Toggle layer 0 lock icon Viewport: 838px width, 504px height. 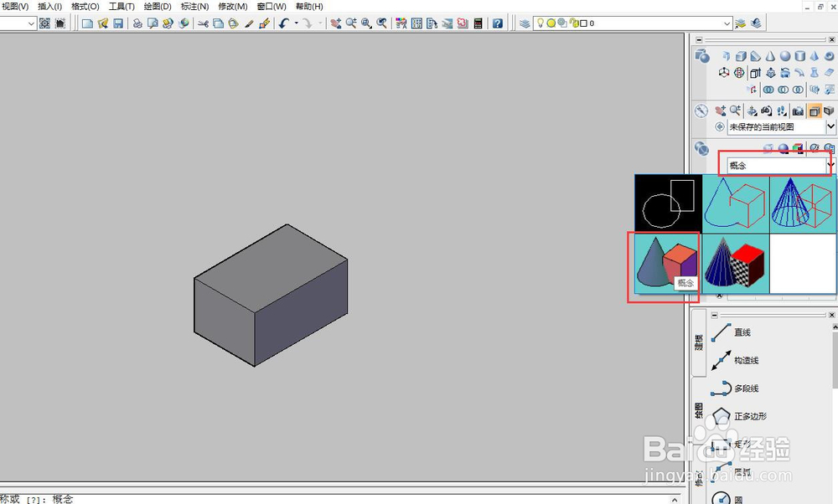coord(575,23)
